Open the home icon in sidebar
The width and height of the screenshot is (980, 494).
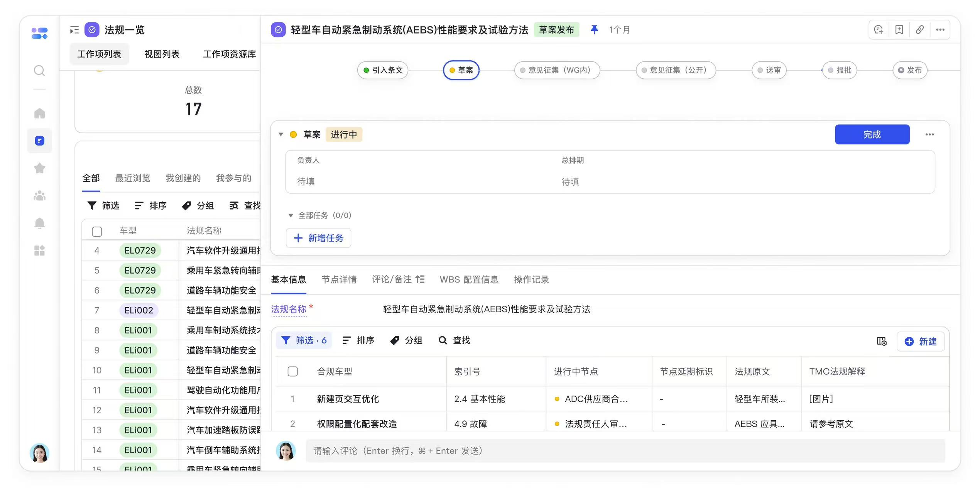pos(39,113)
